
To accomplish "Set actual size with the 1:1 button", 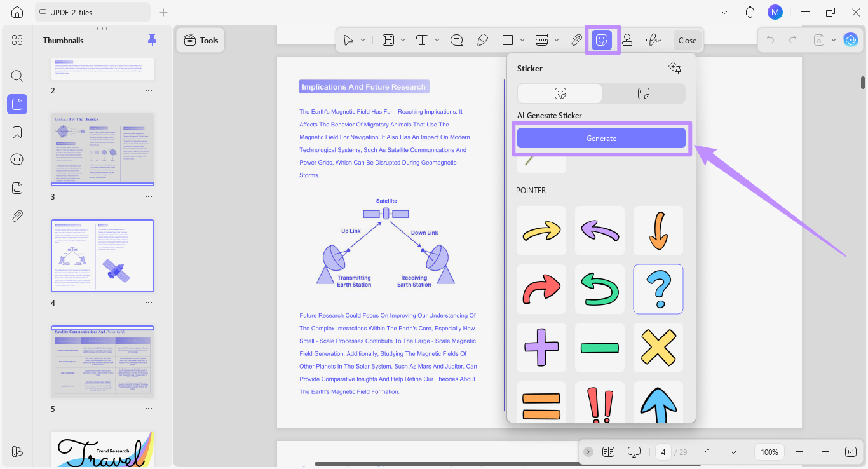I will [851, 452].
